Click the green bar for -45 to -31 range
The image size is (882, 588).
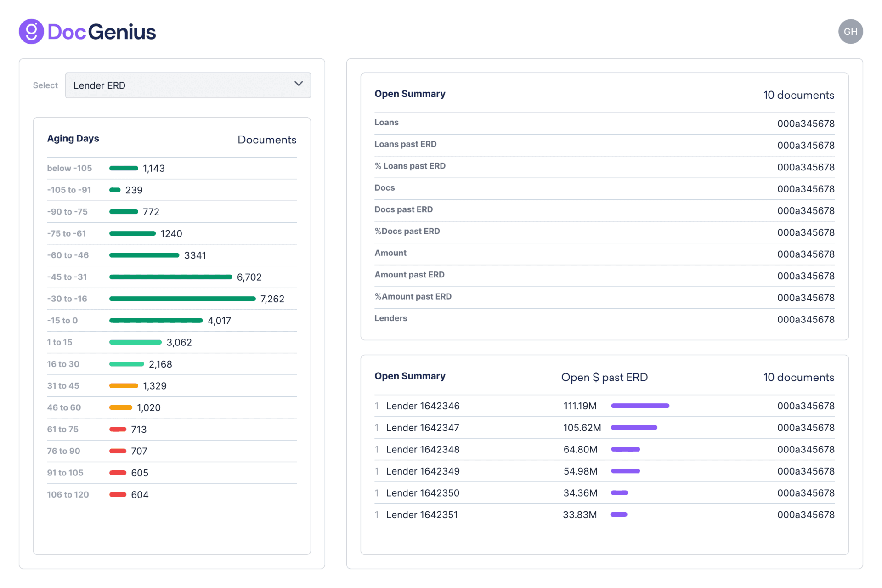point(170,277)
